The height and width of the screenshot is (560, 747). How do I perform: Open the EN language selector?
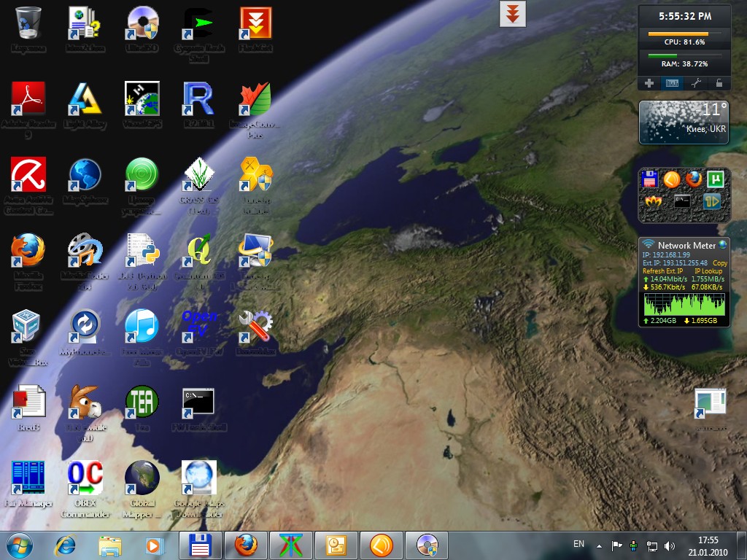(x=578, y=544)
